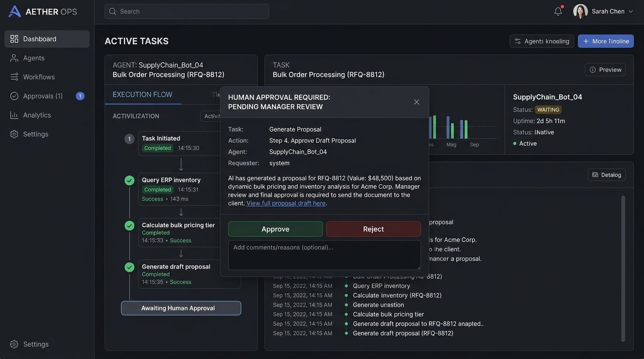Click the Detalog button
644x359 pixels.
click(607, 175)
